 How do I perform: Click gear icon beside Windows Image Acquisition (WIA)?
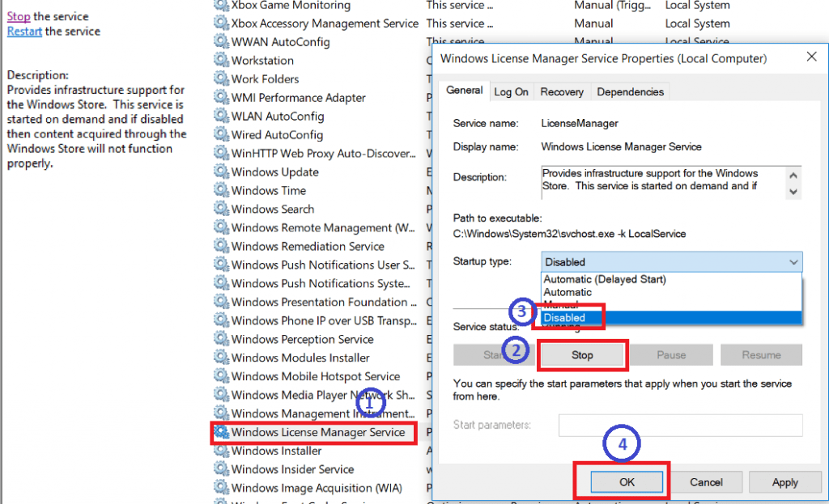click(221, 487)
